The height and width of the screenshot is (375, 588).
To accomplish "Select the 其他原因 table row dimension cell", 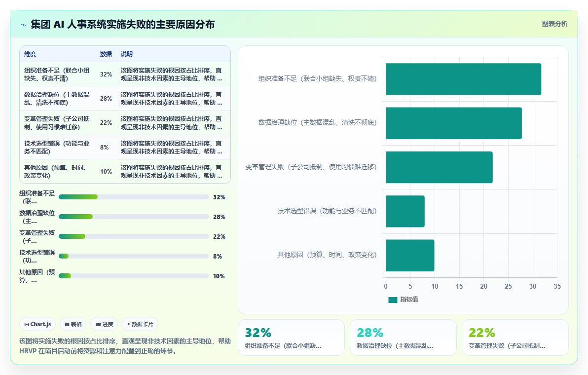I will (58, 172).
